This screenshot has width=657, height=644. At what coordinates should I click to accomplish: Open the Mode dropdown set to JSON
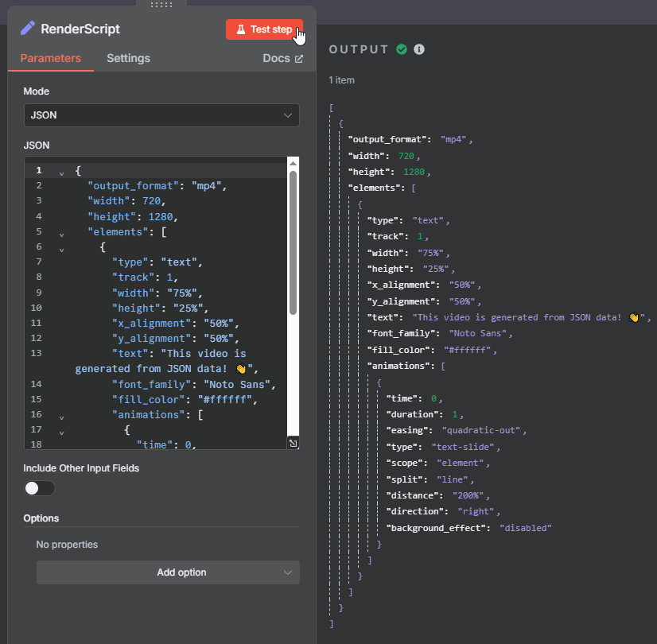pos(161,115)
